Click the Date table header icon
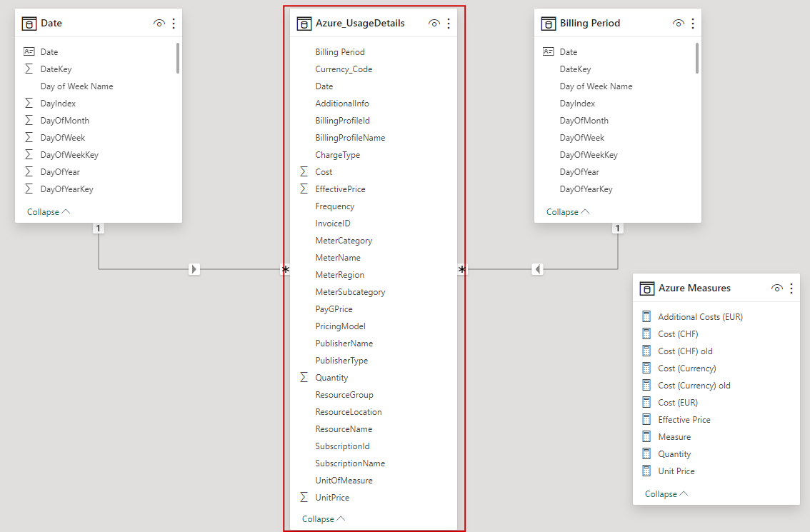This screenshot has width=810, height=532. click(29, 24)
